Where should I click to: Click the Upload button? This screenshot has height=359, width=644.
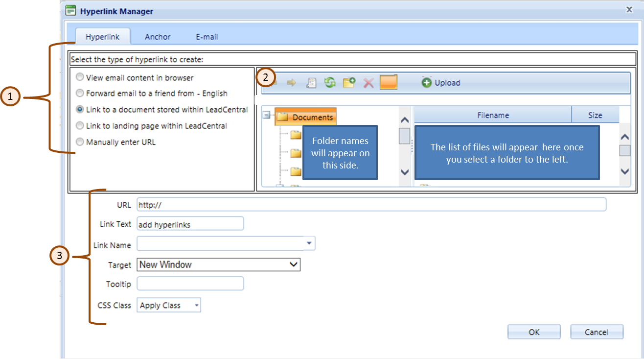[441, 83]
